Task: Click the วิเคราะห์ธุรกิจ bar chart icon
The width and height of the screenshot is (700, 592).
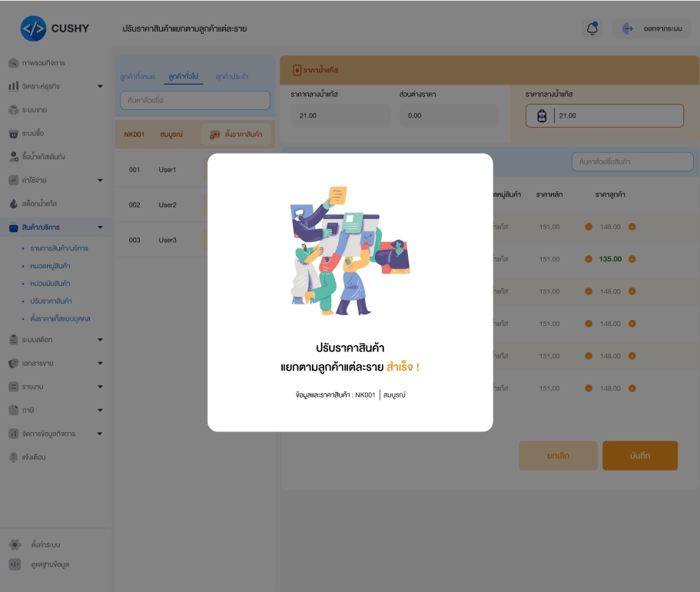Action: pyautogui.click(x=14, y=86)
